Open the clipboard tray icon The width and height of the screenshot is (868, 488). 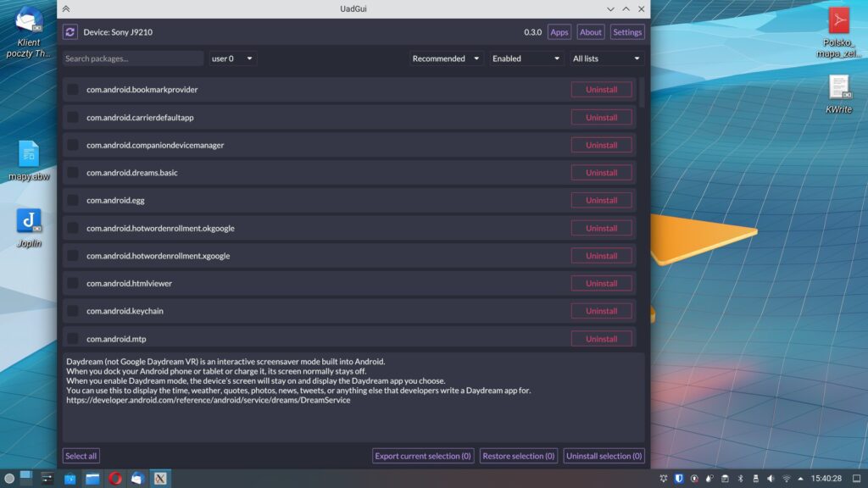coord(725,479)
